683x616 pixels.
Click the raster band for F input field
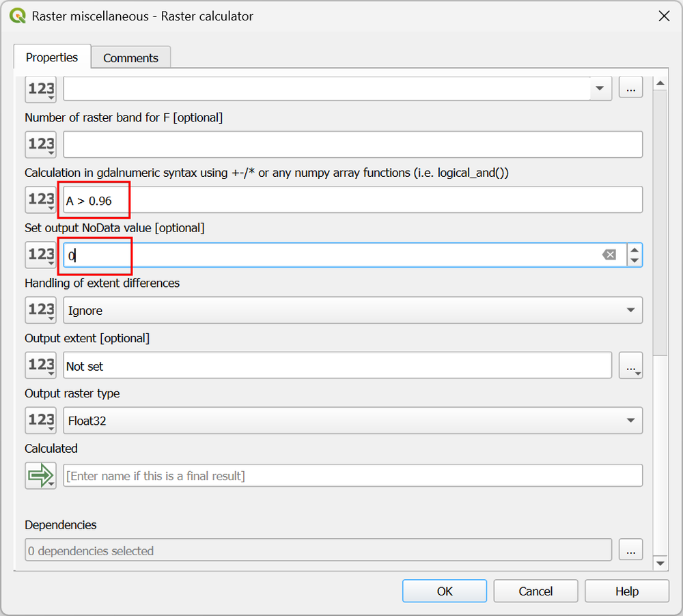tap(353, 145)
